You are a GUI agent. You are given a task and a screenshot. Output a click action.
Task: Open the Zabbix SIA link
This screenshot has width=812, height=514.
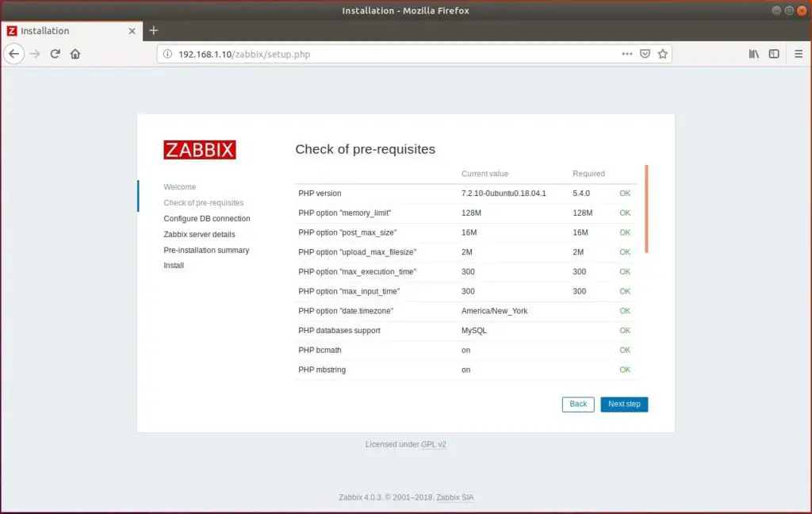pos(454,497)
